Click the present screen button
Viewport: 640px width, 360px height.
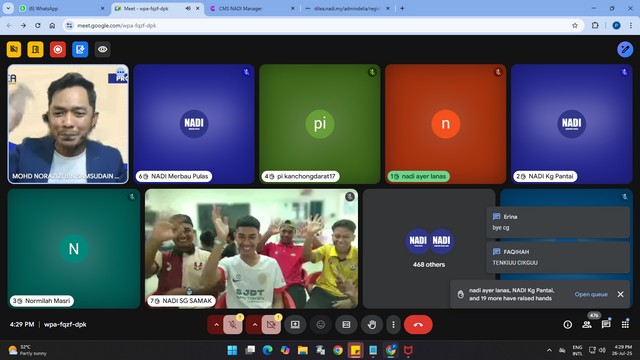(295, 325)
